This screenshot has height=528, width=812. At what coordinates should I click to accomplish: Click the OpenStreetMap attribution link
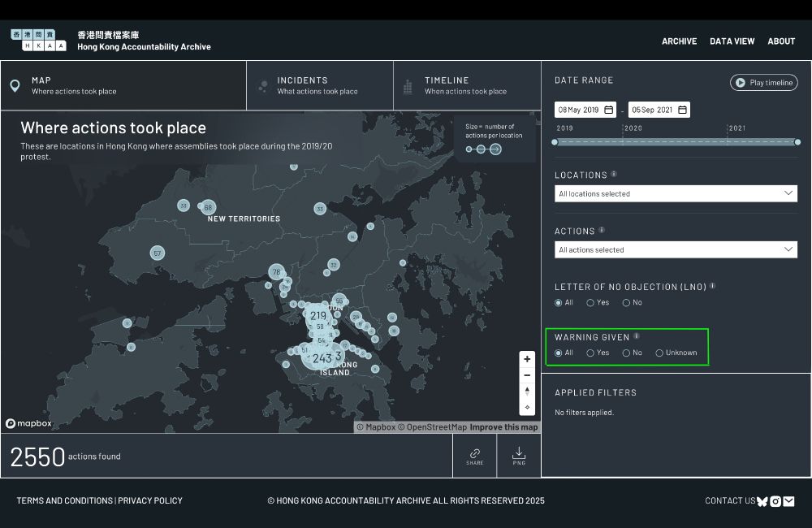(x=433, y=427)
